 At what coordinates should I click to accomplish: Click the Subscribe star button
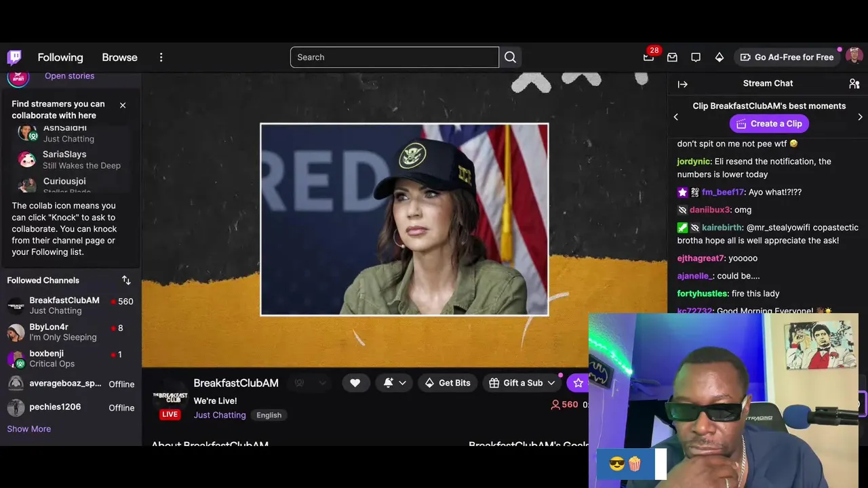coord(578,383)
